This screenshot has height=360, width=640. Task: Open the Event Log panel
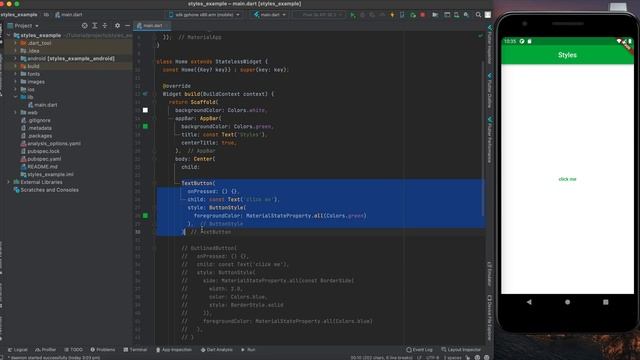coord(420,350)
